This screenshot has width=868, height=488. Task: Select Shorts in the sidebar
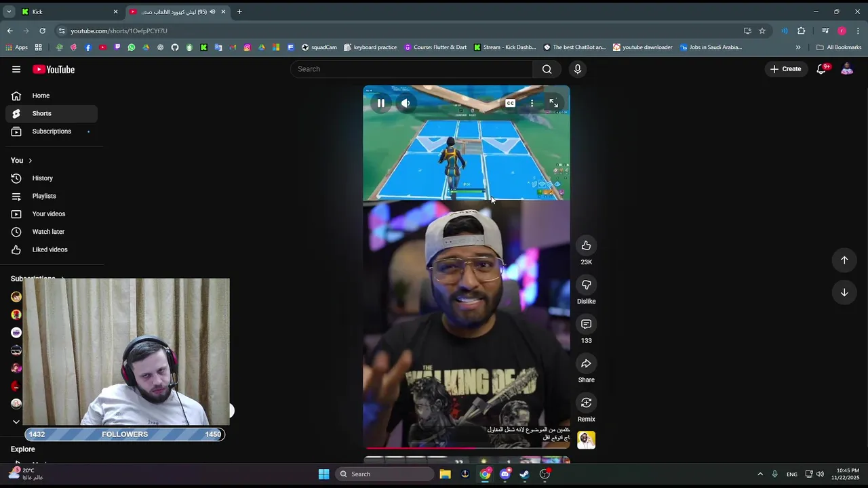coord(52,113)
